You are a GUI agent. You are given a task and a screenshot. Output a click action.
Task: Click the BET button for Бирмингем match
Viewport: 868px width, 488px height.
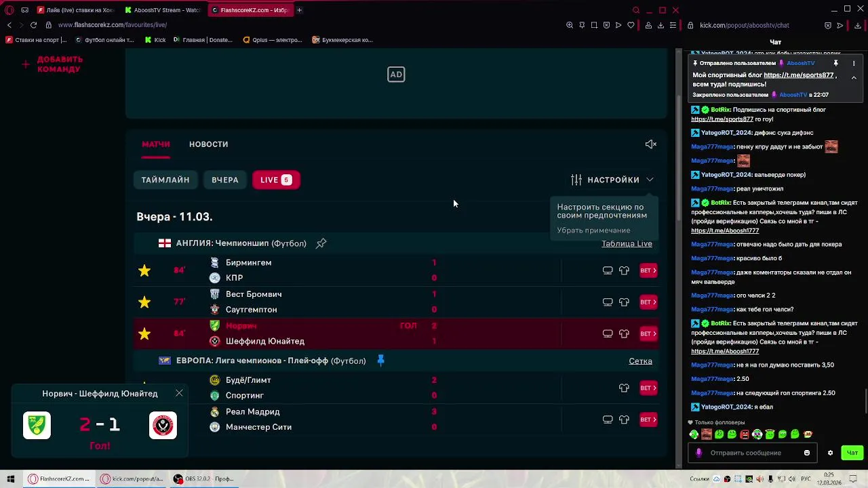coord(648,270)
